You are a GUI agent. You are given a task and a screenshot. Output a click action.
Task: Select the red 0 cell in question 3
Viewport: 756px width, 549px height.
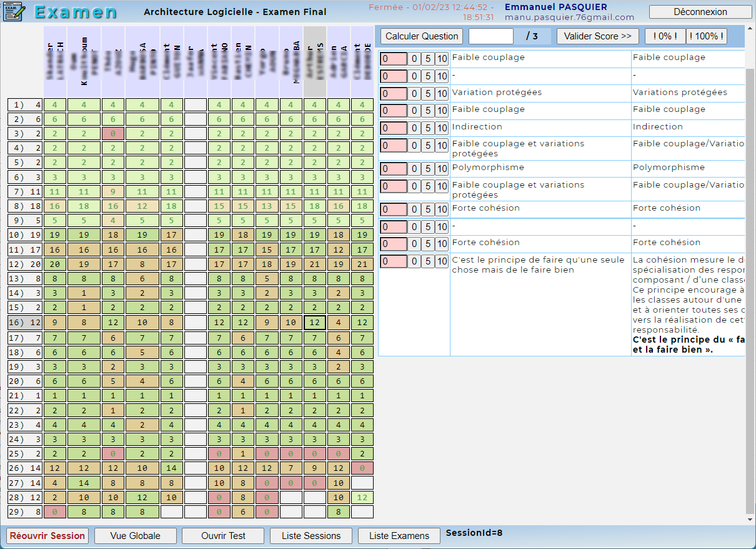click(112, 134)
